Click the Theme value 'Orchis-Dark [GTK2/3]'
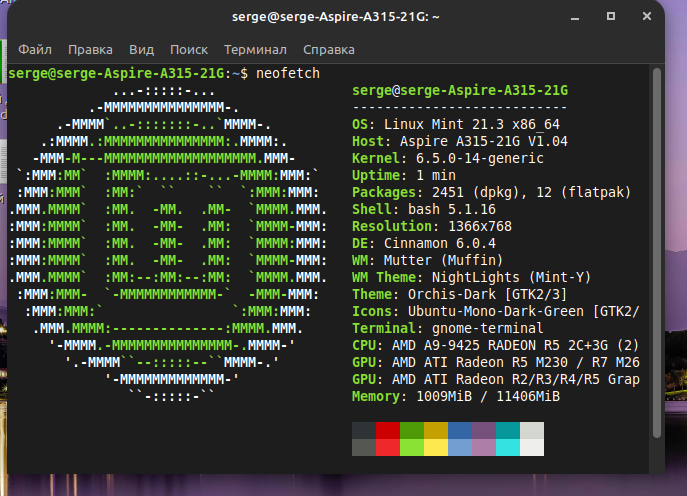Screen dimensions: 687x496 pos(488,294)
